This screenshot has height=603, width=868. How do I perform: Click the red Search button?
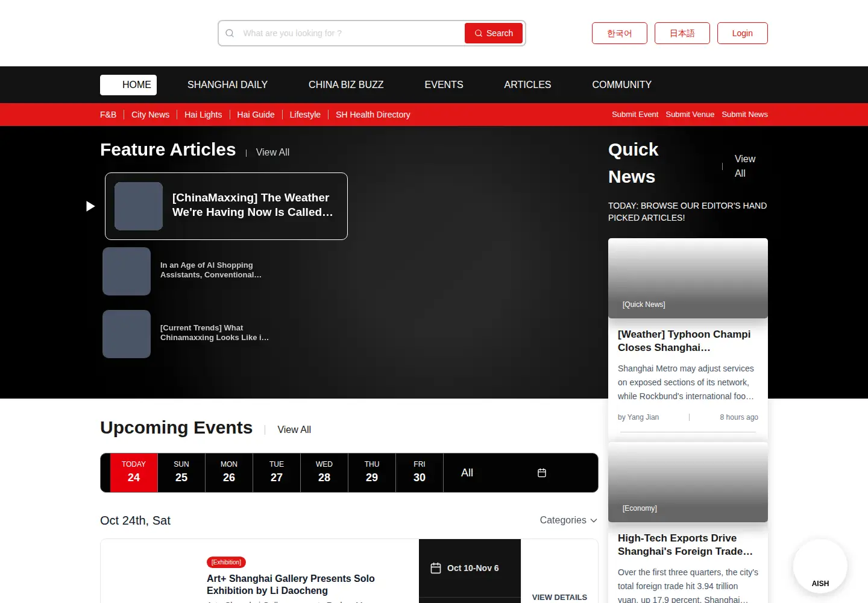(x=494, y=33)
